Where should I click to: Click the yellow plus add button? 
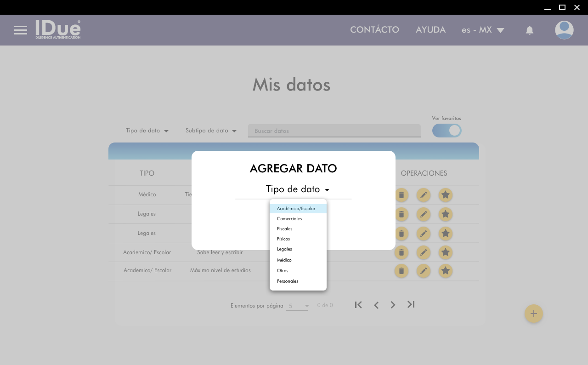tap(533, 314)
